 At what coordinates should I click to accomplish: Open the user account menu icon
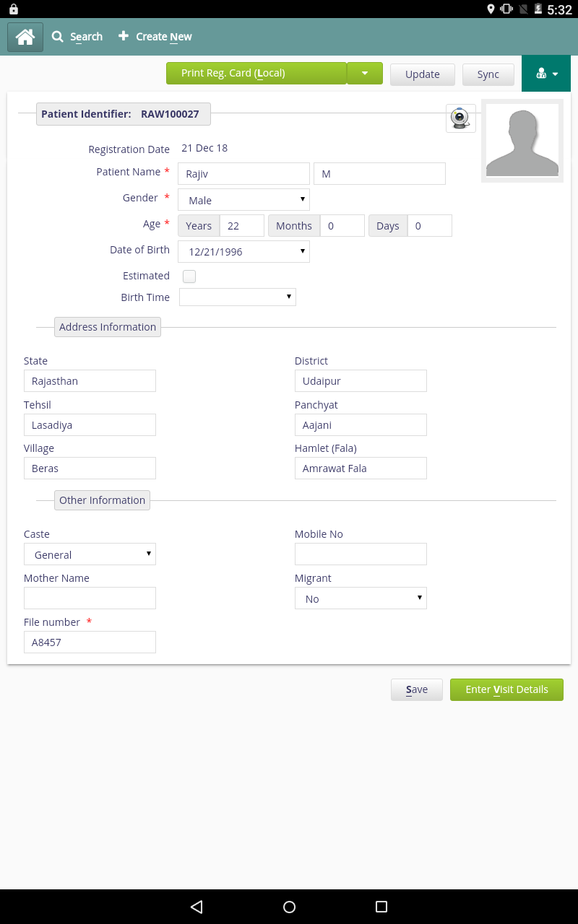pos(546,74)
